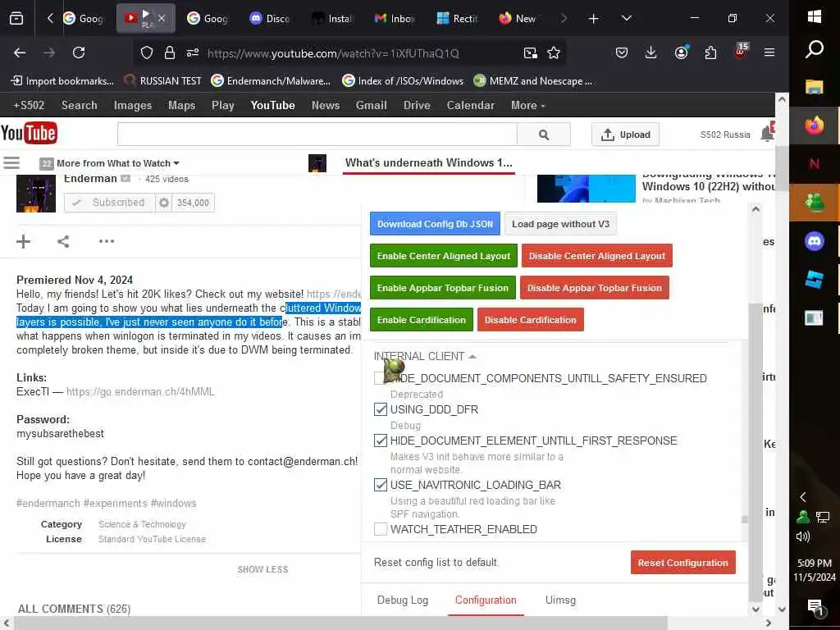
Task: Reload the page with the refresh icon
Action: [x=79, y=52]
